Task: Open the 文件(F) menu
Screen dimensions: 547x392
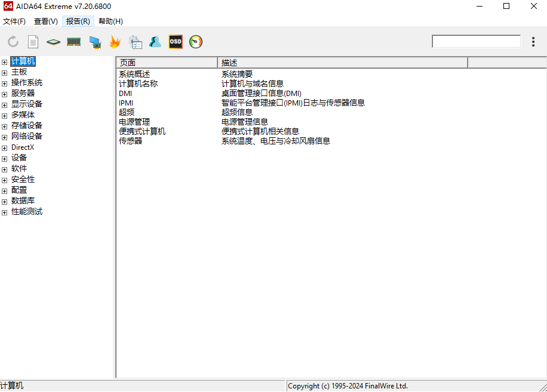Action: click(14, 21)
